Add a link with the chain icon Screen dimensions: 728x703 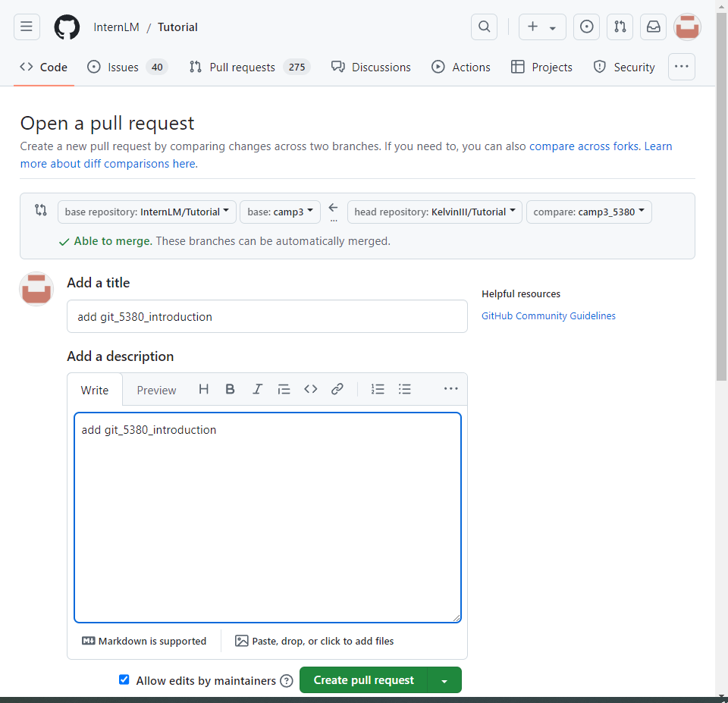(x=337, y=389)
